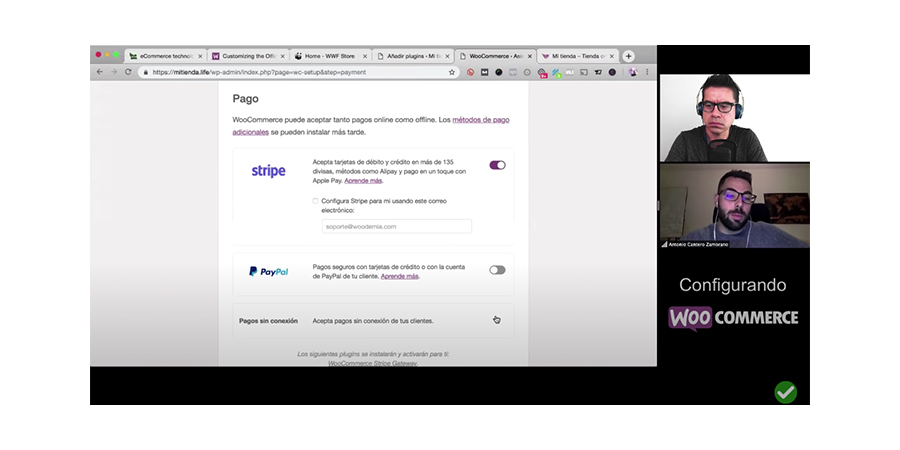The image size is (900, 450).
Task: Click the Pagos sin conexión label
Action: 268,321
